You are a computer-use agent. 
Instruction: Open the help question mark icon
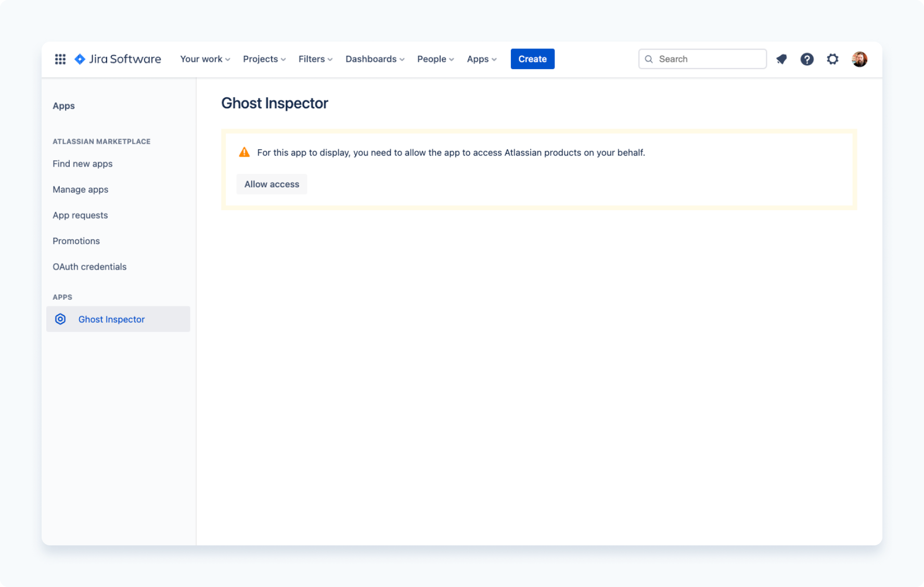tap(807, 59)
